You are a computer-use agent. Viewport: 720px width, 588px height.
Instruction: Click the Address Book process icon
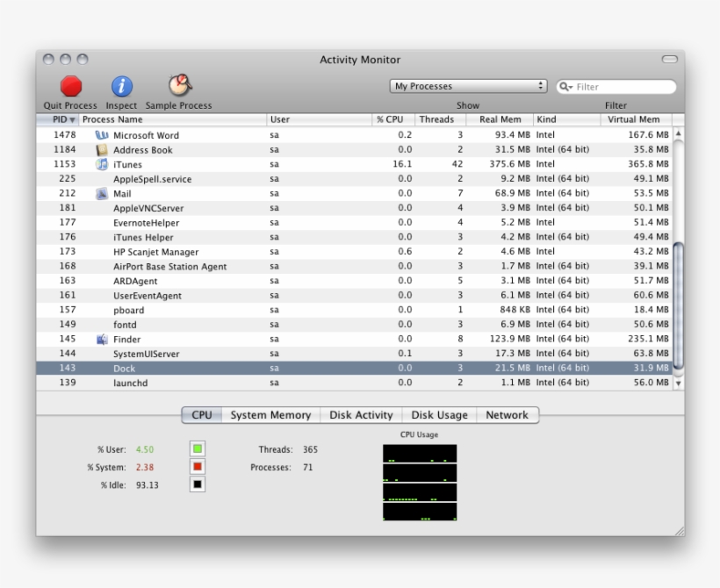(x=100, y=149)
